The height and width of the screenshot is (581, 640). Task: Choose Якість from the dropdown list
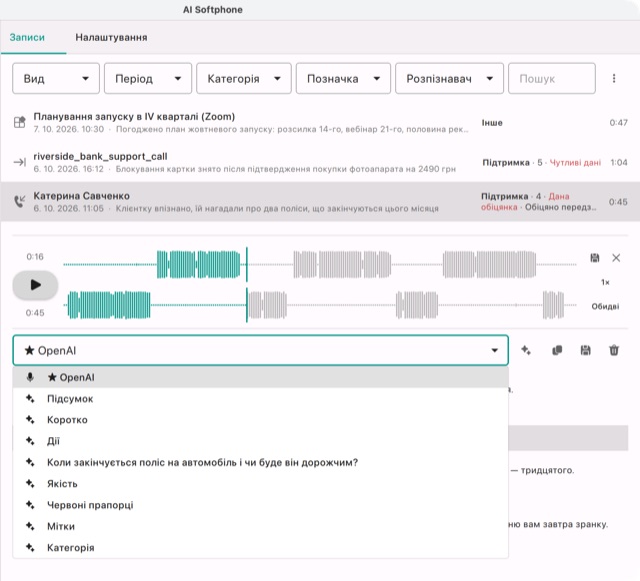tap(260, 483)
